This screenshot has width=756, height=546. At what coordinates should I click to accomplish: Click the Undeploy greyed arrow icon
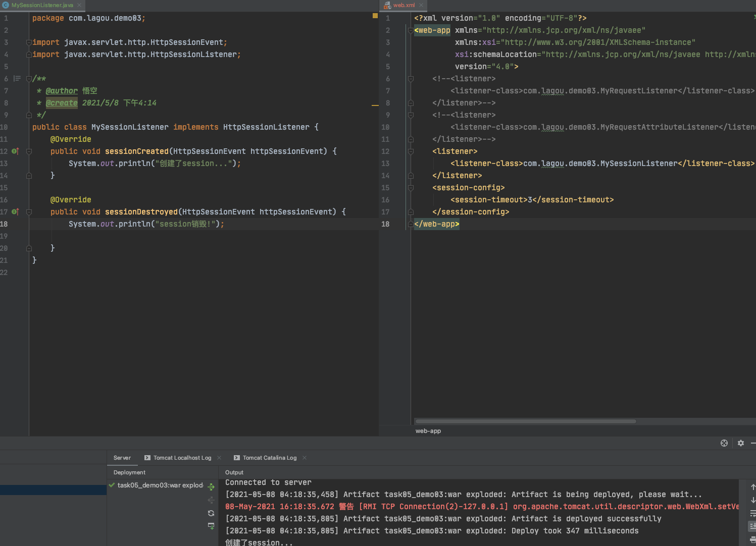click(211, 500)
